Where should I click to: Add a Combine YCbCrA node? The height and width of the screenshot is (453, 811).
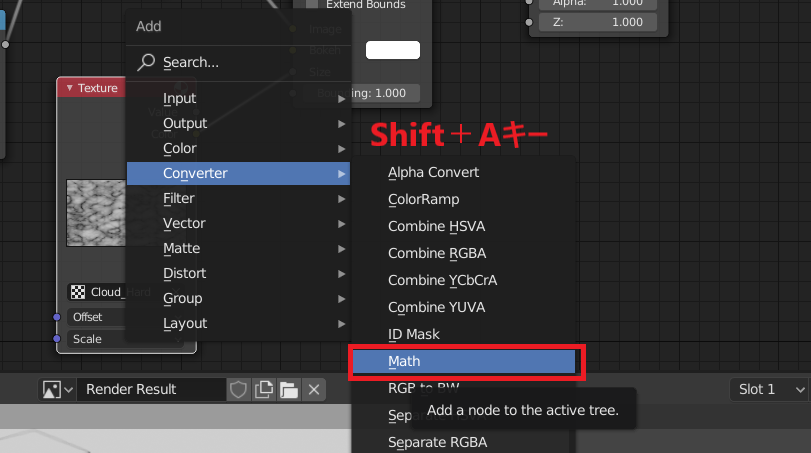point(464,280)
